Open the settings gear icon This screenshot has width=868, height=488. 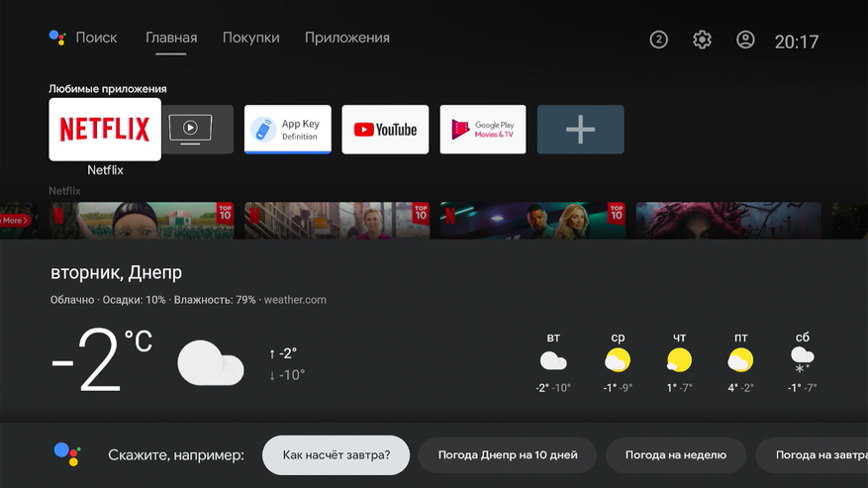pos(702,40)
